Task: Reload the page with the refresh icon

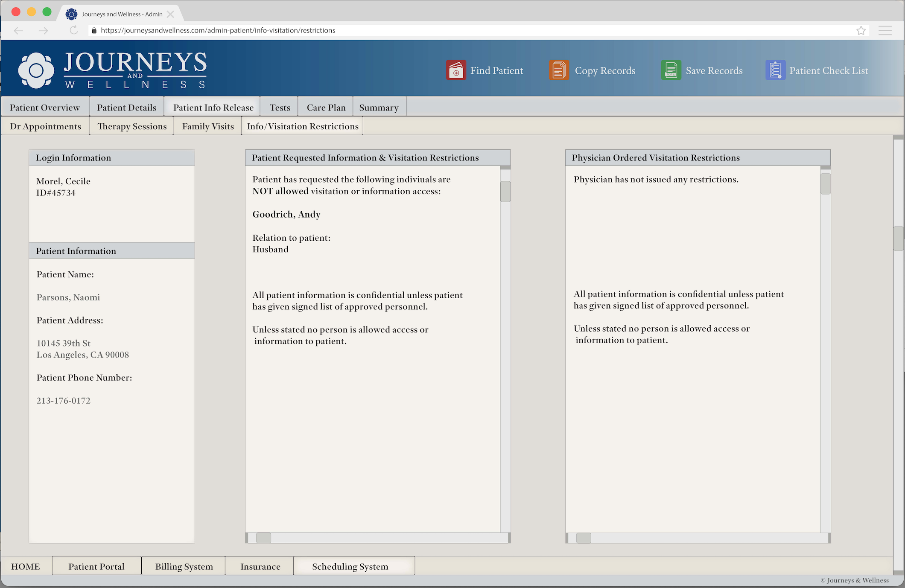Action: coord(73,30)
